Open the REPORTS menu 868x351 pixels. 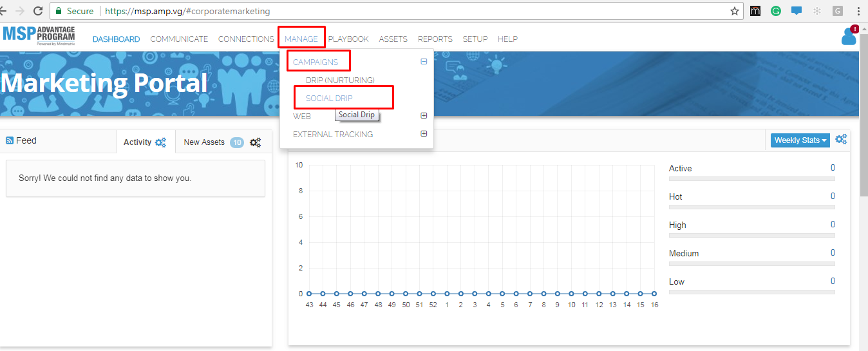(x=435, y=39)
